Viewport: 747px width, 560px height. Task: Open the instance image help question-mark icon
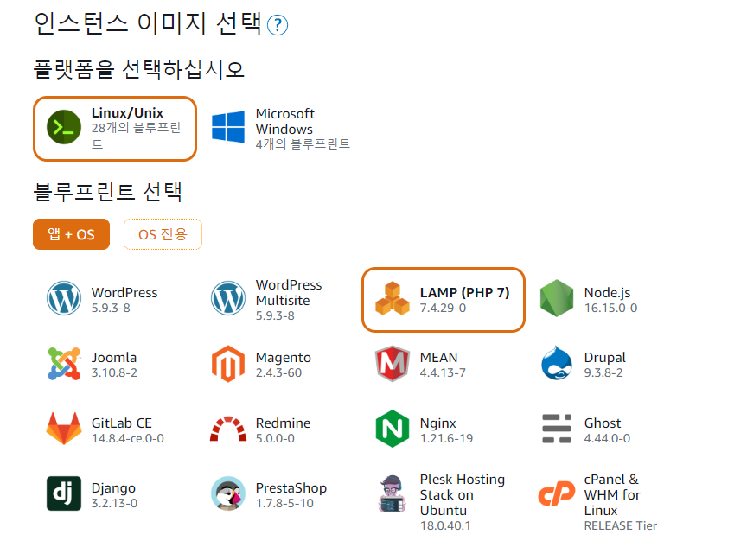click(x=278, y=25)
